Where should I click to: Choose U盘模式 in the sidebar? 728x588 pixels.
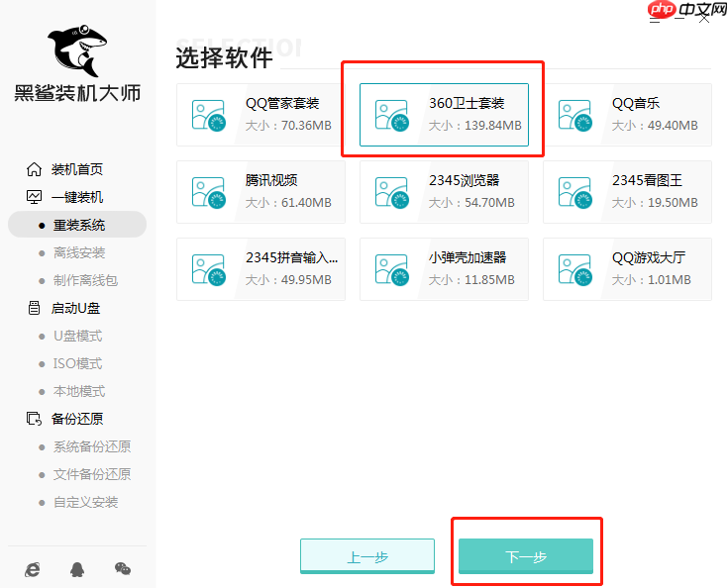[x=77, y=336]
